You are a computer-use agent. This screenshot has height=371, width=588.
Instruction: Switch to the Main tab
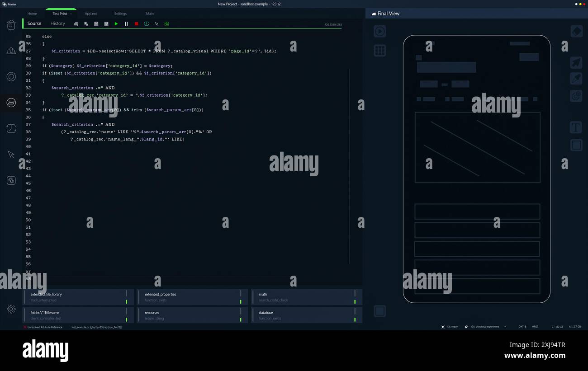coord(150,14)
